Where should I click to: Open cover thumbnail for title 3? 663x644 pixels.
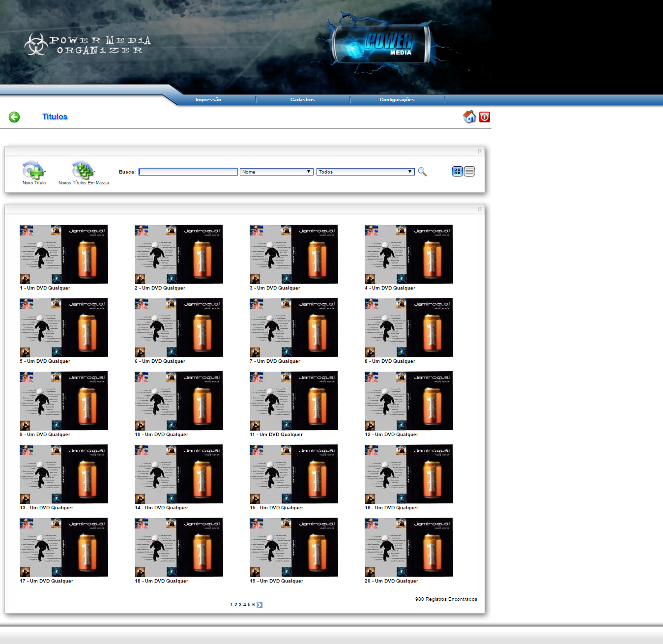[x=294, y=254]
